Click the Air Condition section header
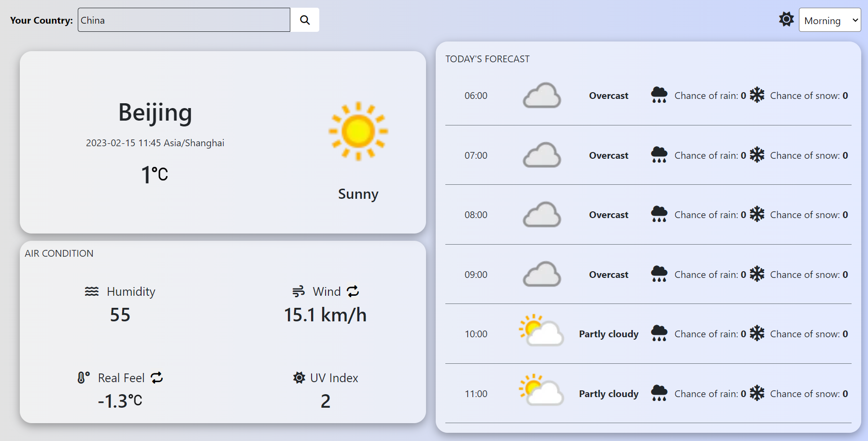Viewport: 868px width, 441px height. [58, 253]
